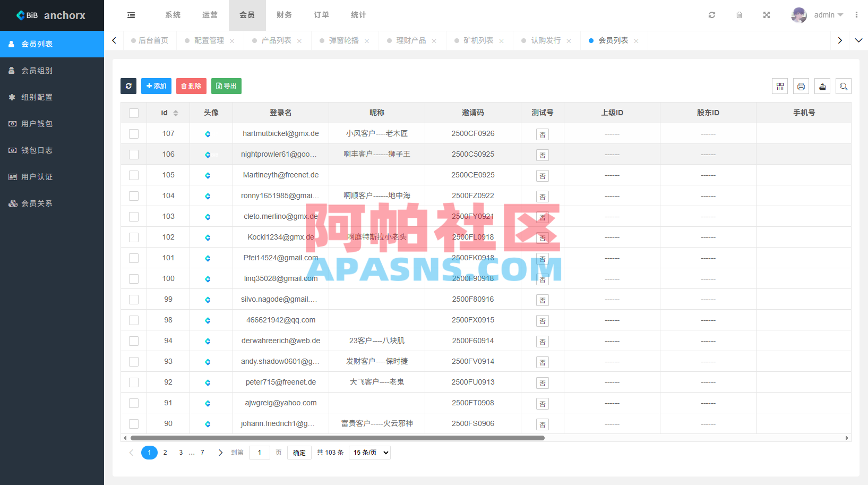The image size is (868, 485).
Task: Open 用户钱包 in sidebar
Action: [52, 124]
